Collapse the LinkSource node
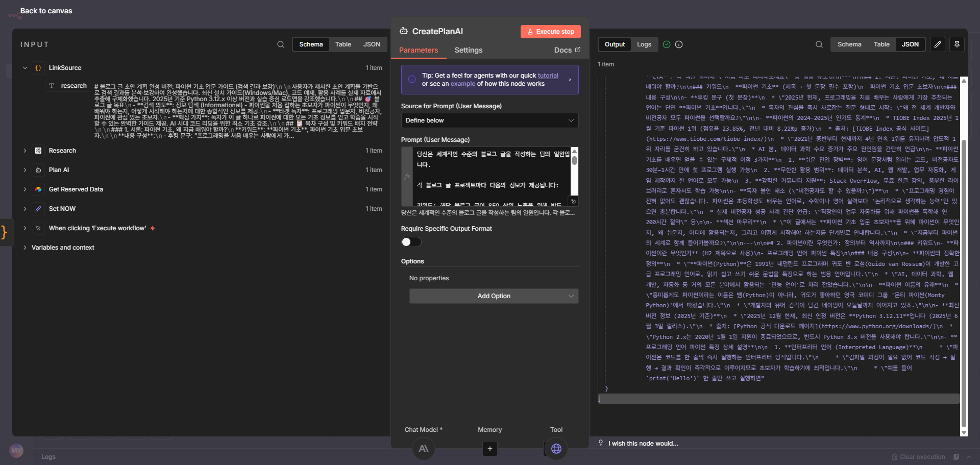 tap(25, 68)
